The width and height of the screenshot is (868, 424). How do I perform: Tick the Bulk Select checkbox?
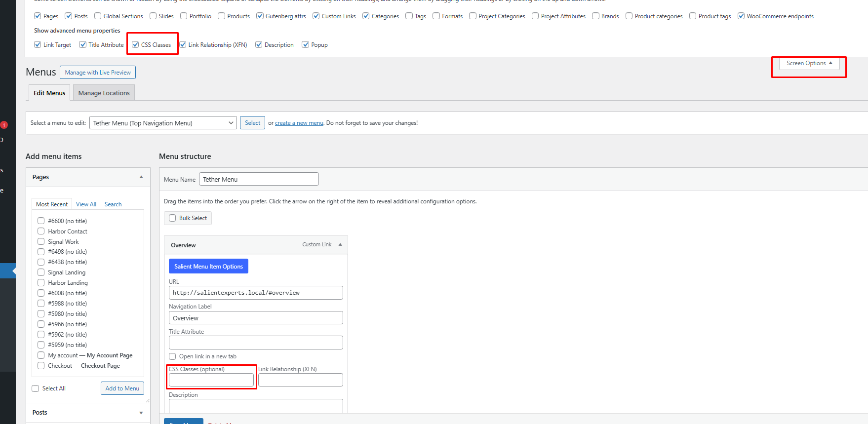click(172, 218)
